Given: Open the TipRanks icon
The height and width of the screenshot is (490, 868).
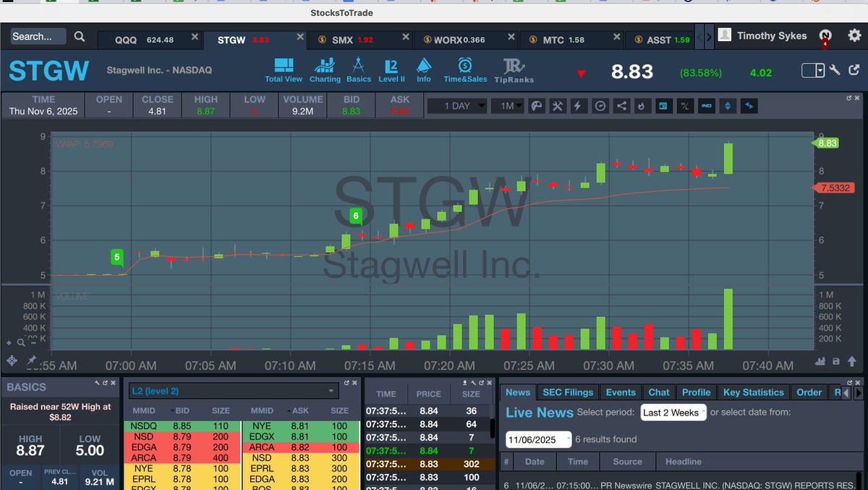Looking at the screenshot, I should point(514,70).
